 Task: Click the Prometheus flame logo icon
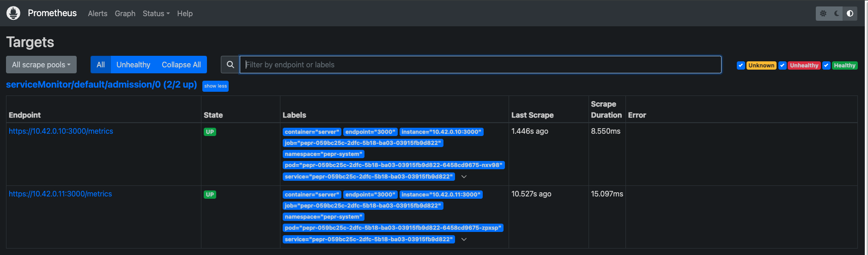coord(13,13)
